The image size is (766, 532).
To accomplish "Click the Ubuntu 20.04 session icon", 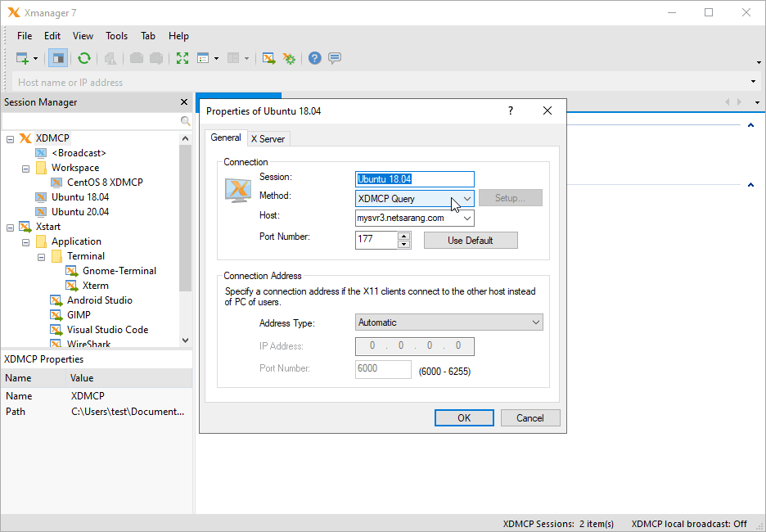I will (x=41, y=211).
